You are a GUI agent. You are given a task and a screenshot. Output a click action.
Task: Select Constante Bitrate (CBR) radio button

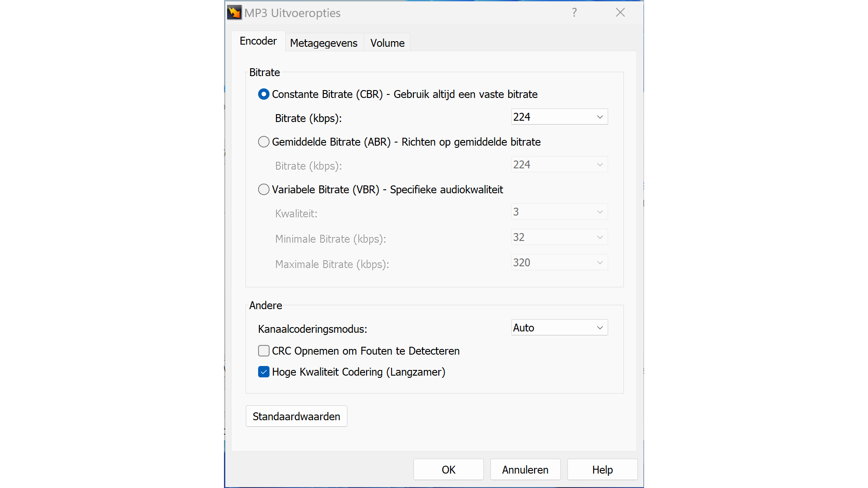(264, 94)
